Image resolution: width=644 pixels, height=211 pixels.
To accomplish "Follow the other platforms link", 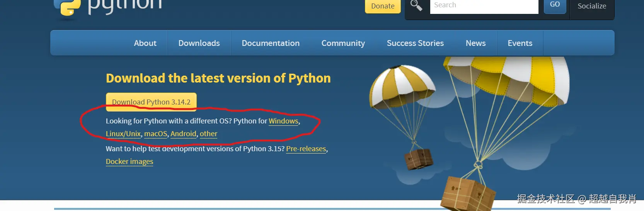I will coord(208,134).
